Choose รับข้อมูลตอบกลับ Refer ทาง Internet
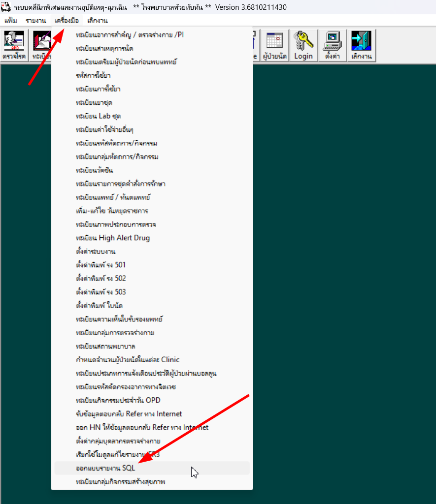This screenshot has height=504, width=436. pyautogui.click(x=129, y=414)
